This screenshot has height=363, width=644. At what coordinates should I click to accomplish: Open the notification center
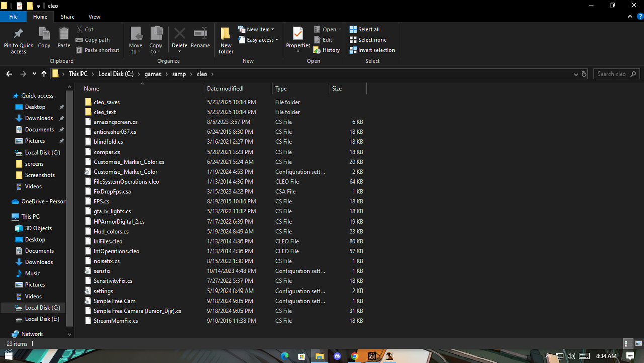pos(630,356)
